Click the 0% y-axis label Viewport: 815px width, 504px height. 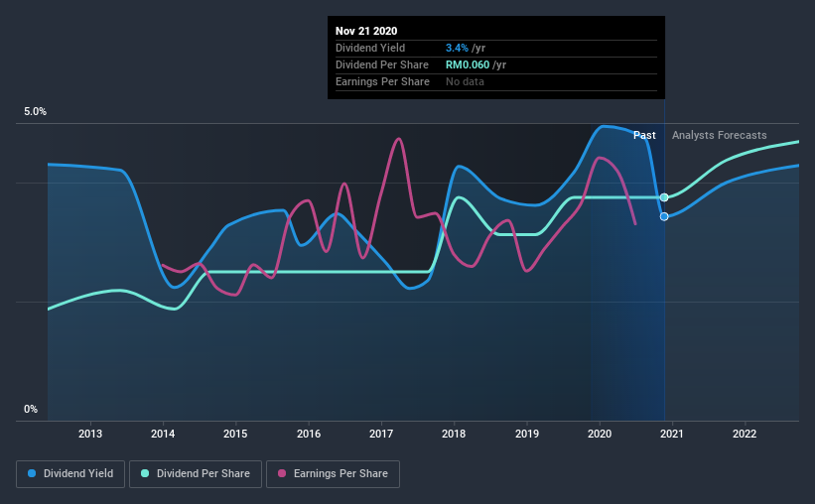click(x=31, y=410)
